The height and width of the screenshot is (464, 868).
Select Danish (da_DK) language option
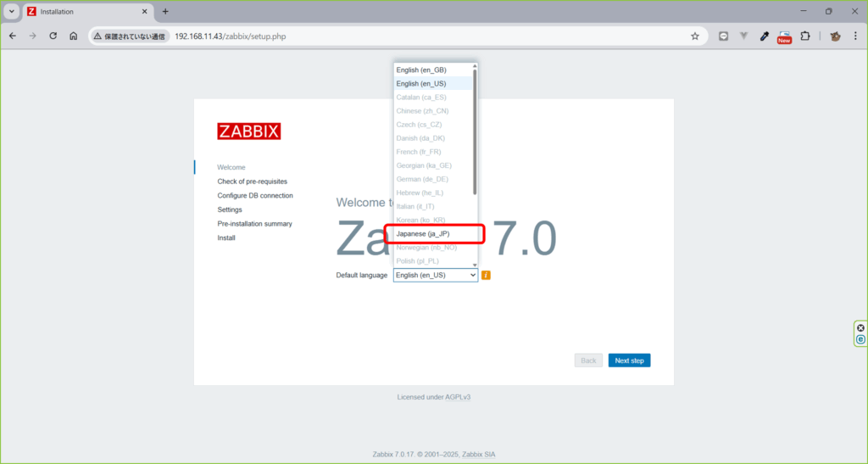[x=433, y=138]
